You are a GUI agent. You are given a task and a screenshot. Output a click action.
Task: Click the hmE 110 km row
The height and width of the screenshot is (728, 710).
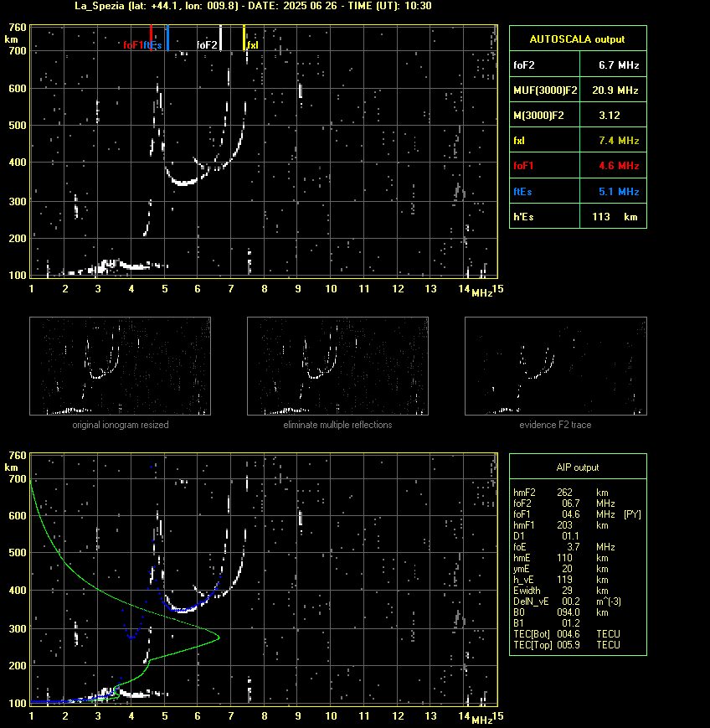coord(562,558)
